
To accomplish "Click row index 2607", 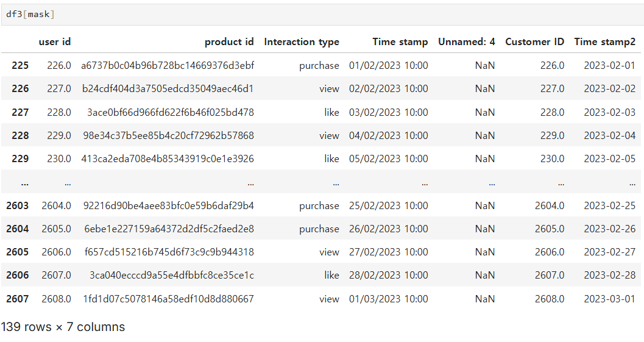I will click(x=18, y=299).
